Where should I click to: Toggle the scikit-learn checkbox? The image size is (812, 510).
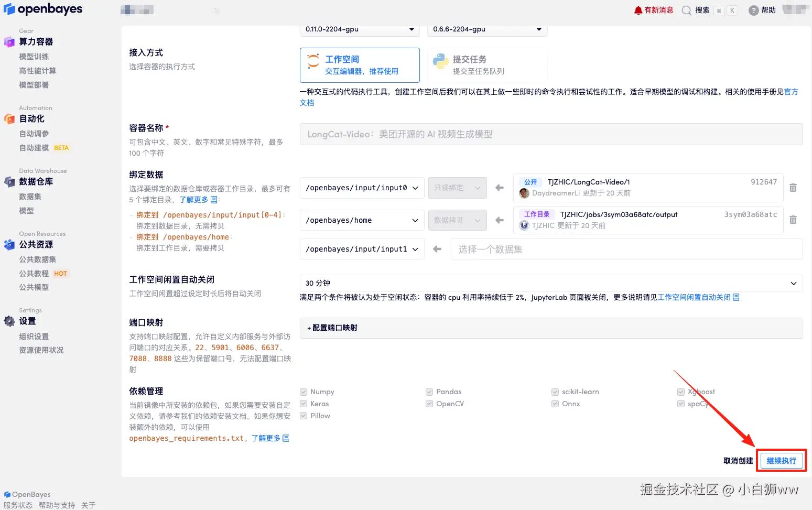click(x=555, y=392)
